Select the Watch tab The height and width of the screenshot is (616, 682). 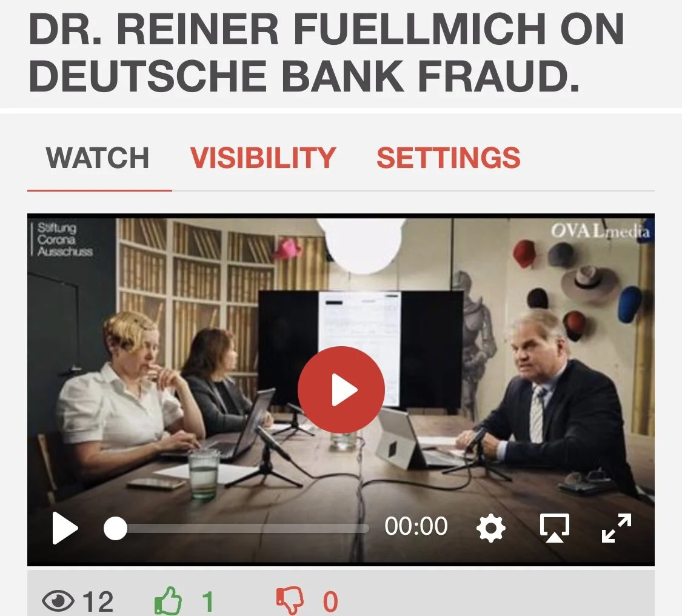[x=98, y=158]
